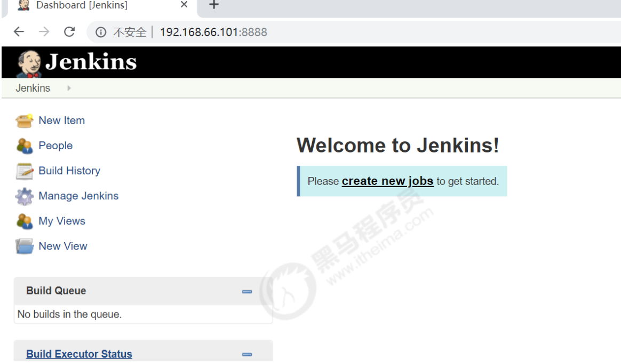Image resolution: width=621 pixels, height=364 pixels.
Task: Click the browser forward arrow
Action: (x=44, y=31)
